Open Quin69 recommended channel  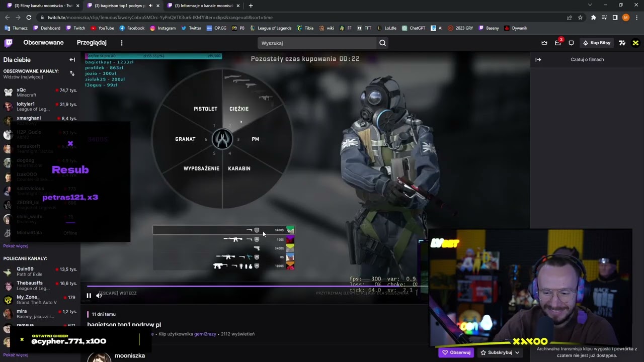point(40,271)
